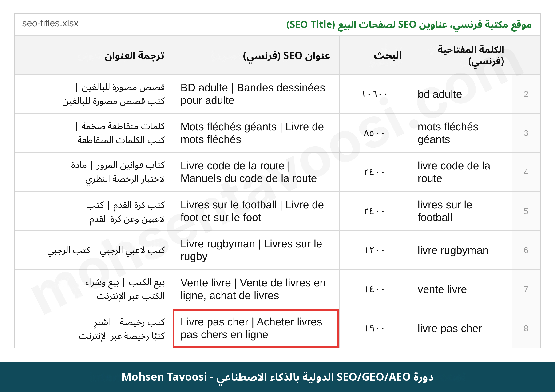Click the 'livre rugbyman' keyword cell

[x=461, y=250]
